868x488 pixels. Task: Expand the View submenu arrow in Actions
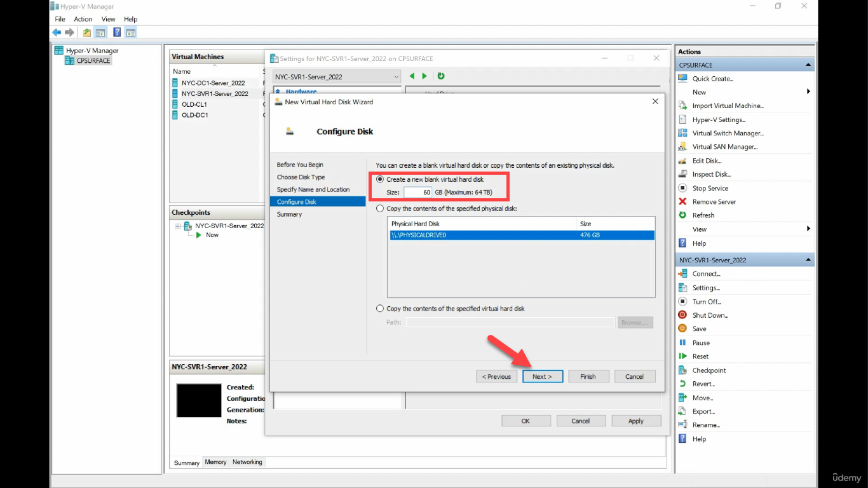[x=808, y=229]
